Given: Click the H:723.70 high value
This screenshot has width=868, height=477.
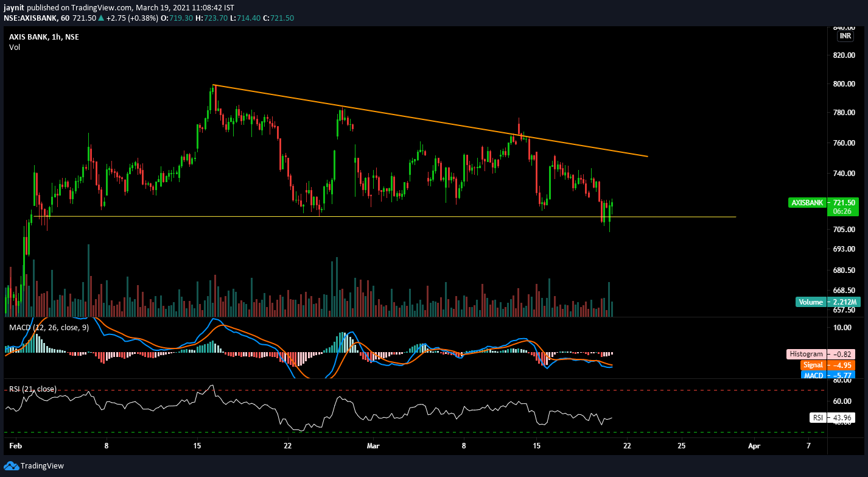Looking at the screenshot, I should click(x=211, y=18).
